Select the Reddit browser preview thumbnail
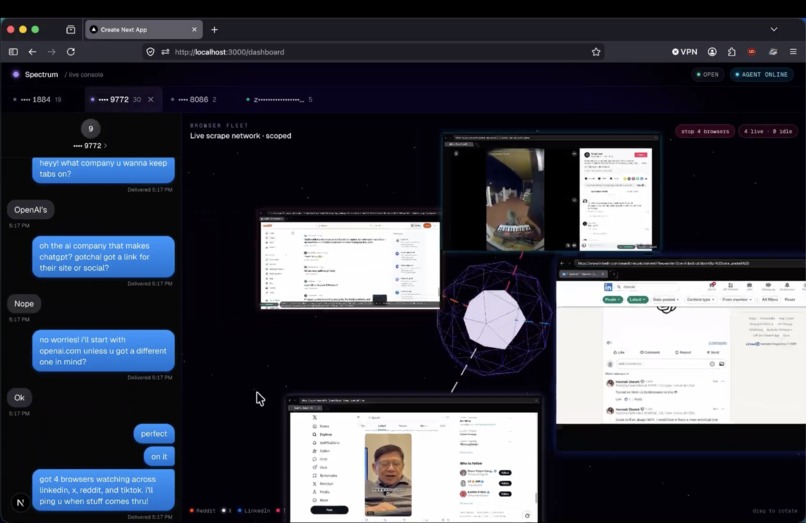 (x=350, y=260)
